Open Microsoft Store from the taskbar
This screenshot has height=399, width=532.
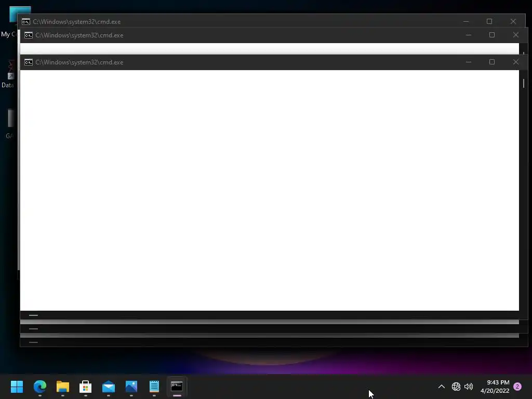[x=86, y=387]
